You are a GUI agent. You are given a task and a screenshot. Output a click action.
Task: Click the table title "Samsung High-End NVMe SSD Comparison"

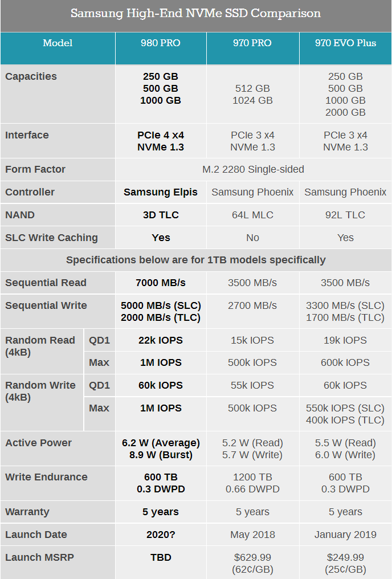(195, 14)
